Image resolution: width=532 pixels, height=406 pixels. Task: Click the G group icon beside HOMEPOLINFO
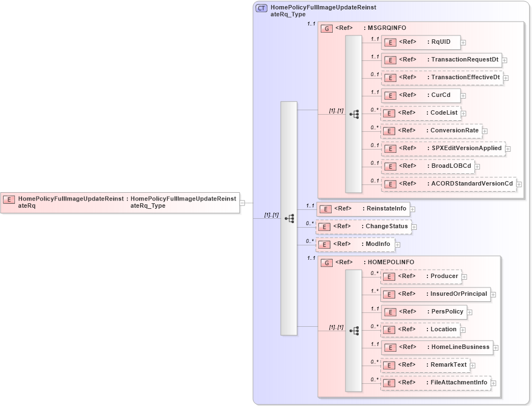tap(326, 263)
